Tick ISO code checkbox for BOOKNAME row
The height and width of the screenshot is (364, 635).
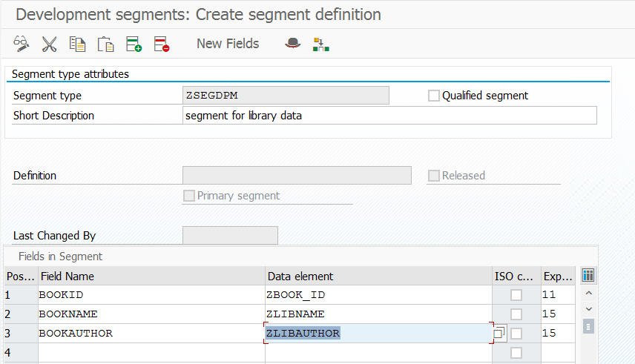click(x=516, y=314)
